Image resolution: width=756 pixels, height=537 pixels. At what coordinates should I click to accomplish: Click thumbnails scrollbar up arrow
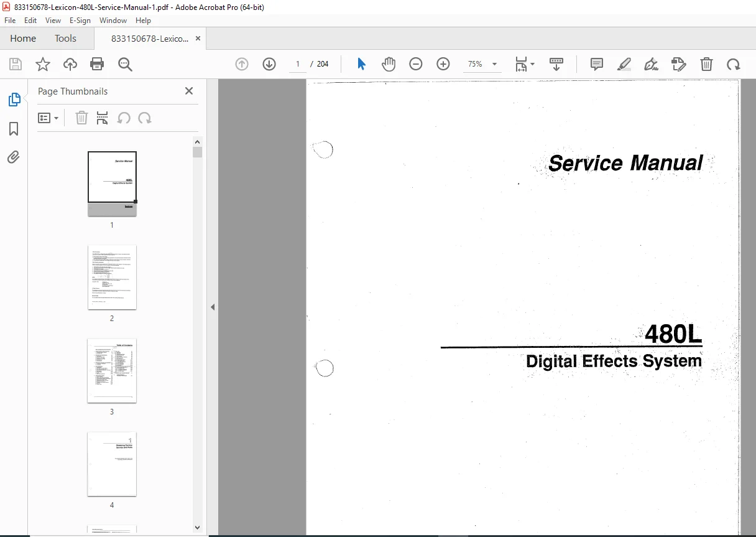198,141
